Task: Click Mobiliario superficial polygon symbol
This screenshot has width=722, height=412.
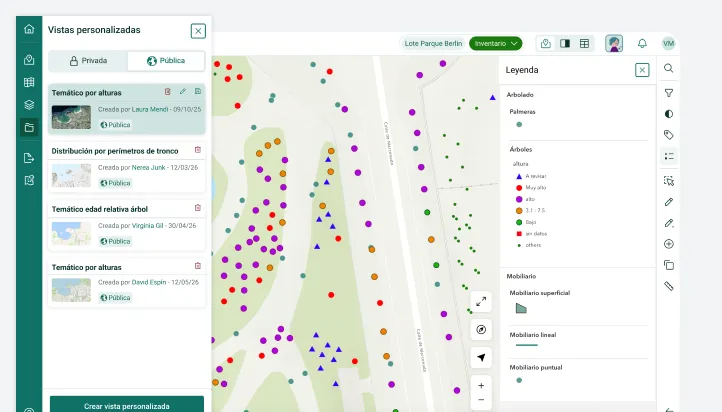Action: point(521,308)
